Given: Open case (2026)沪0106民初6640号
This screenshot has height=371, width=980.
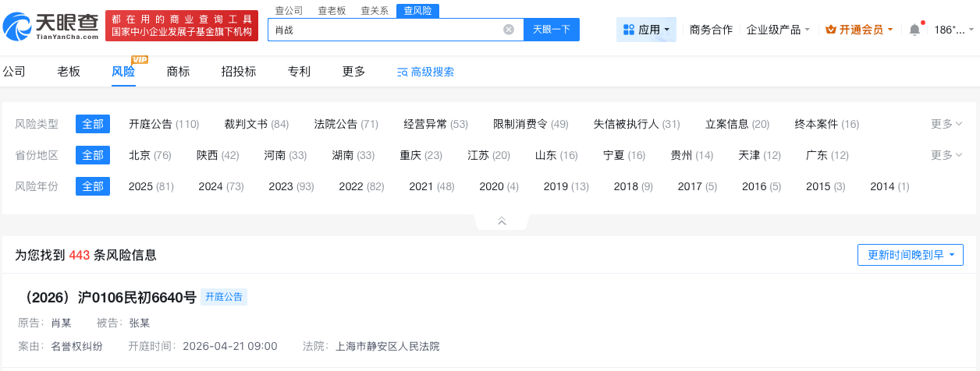Looking at the screenshot, I should click(106, 297).
